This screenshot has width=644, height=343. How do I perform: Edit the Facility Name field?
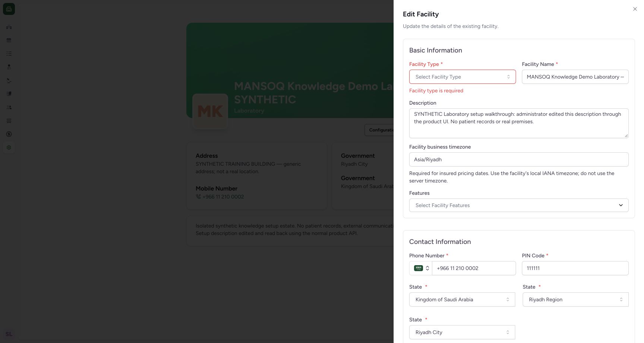pos(575,77)
